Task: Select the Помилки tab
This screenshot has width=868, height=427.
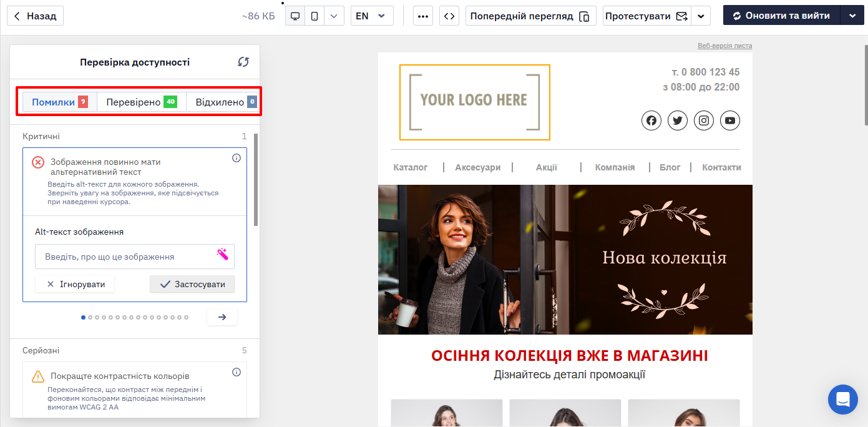Action: [x=60, y=102]
